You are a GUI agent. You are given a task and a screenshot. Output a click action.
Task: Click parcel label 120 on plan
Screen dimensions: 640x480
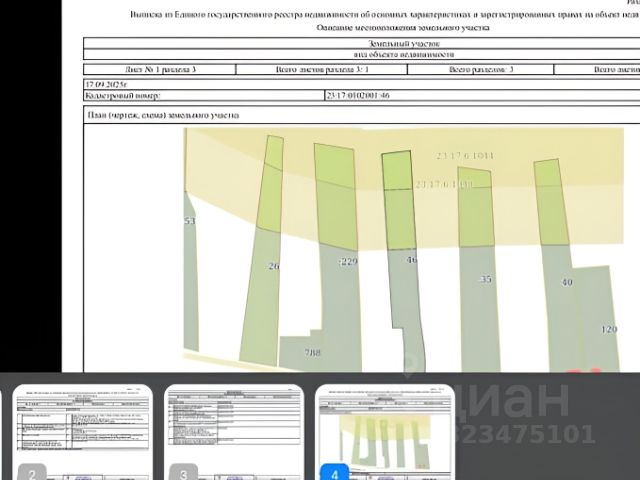tap(609, 329)
